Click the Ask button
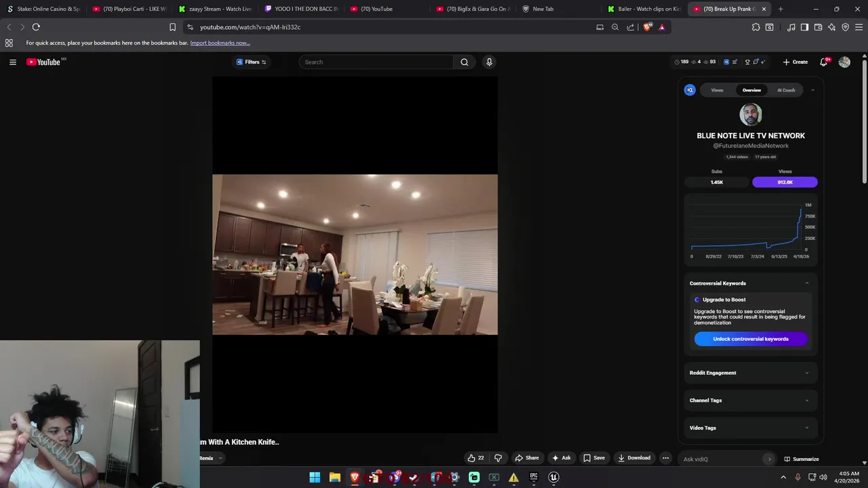The height and width of the screenshot is (488, 868). (x=561, y=458)
